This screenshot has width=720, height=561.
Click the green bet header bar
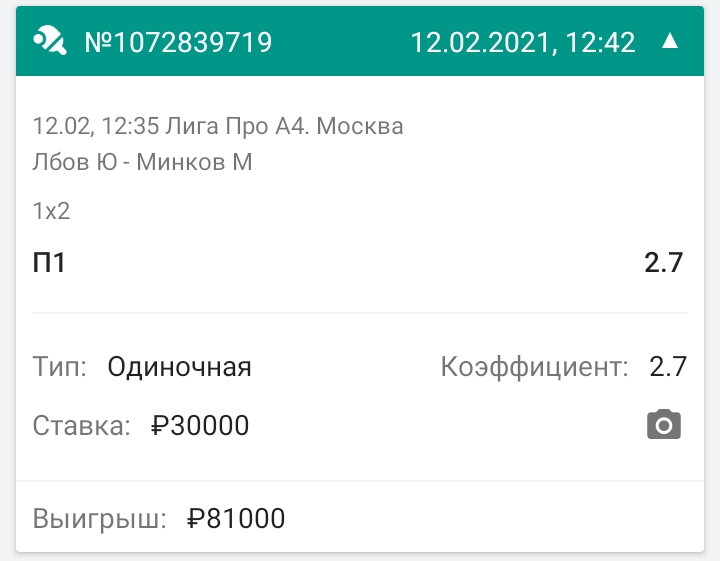(360, 41)
